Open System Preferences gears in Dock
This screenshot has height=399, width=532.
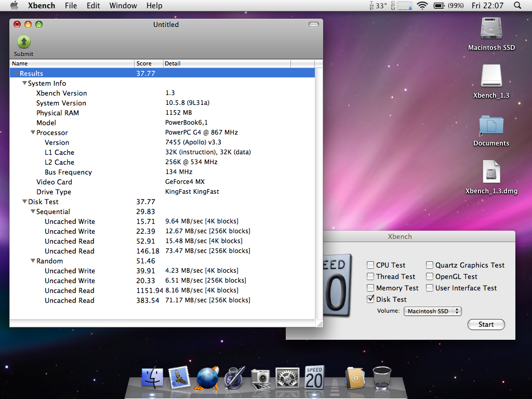287,378
